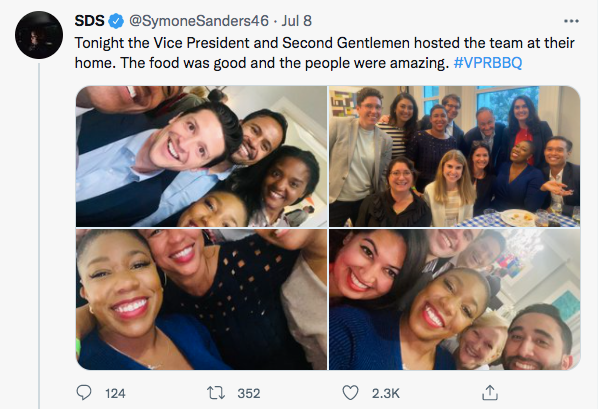Image resolution: width=599 pixels, height=409 pixels.
Task: View the top-right group table photo
Action: [455, 156]
